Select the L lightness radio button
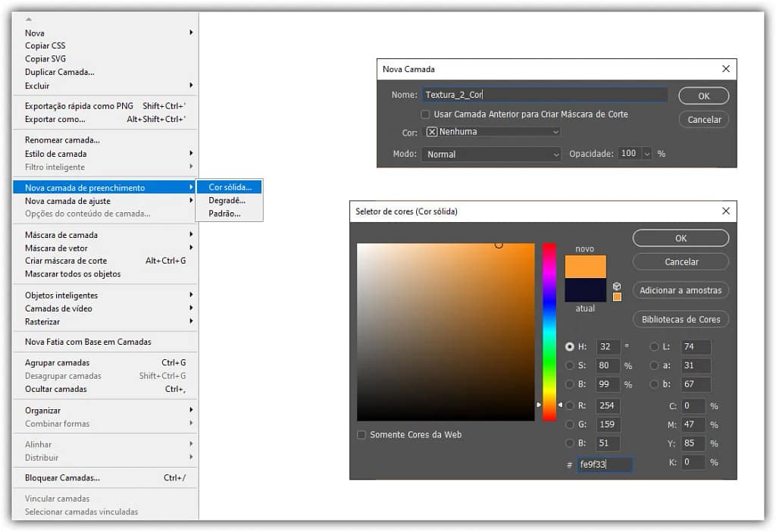The height and width of the screenshot is (532, 776). click(654, 346)
